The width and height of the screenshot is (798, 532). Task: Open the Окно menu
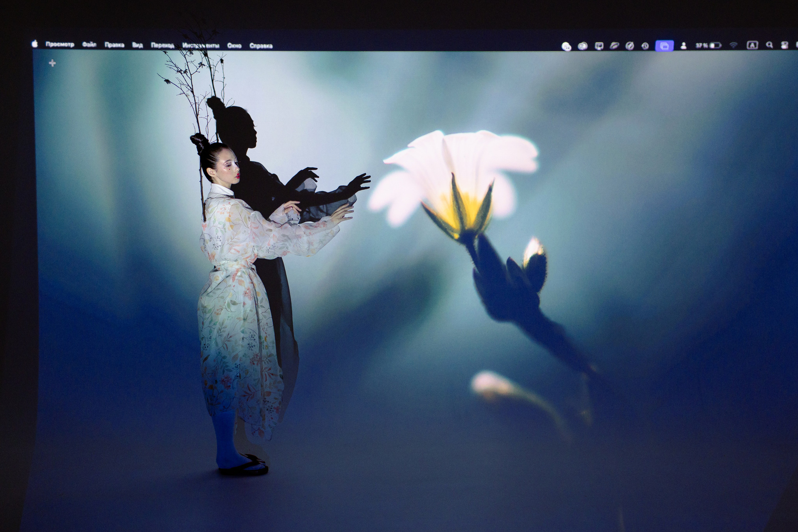coord(234,46)
